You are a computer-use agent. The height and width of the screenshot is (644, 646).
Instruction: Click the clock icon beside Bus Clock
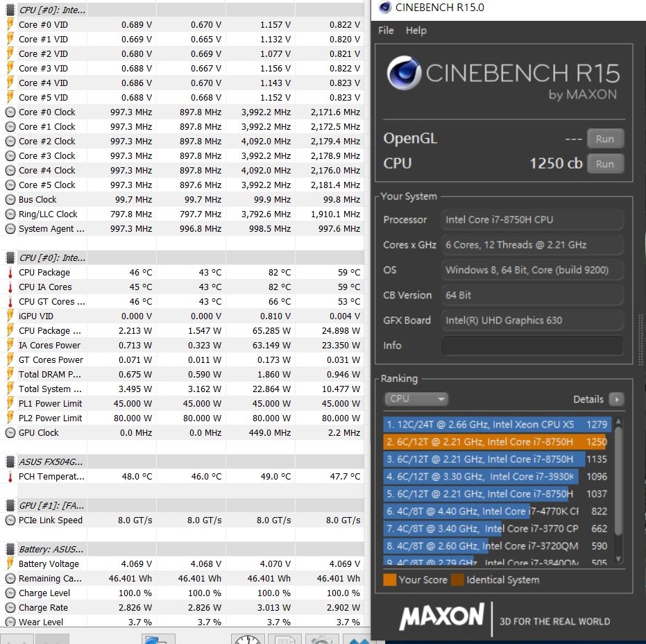(10, 199)
